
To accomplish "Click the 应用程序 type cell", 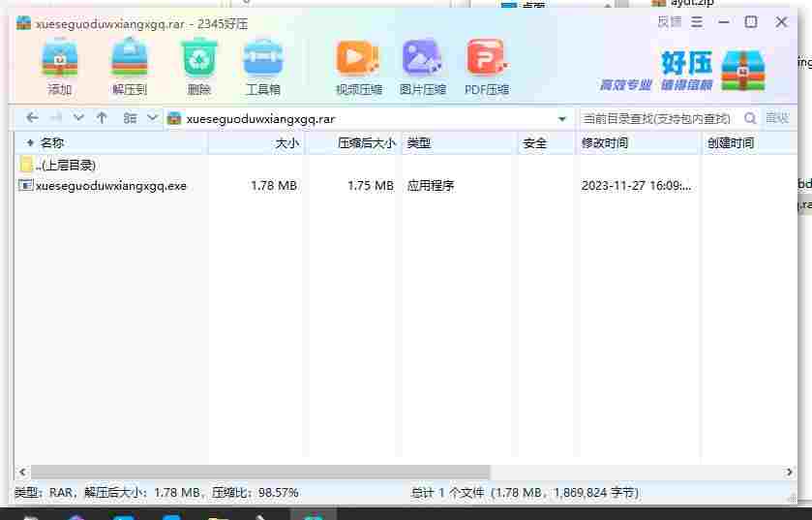I will [431, 185].
